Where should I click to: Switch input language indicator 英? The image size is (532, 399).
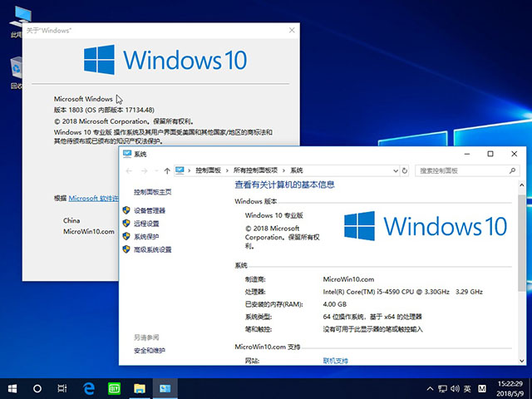click(x=467, y=388)
